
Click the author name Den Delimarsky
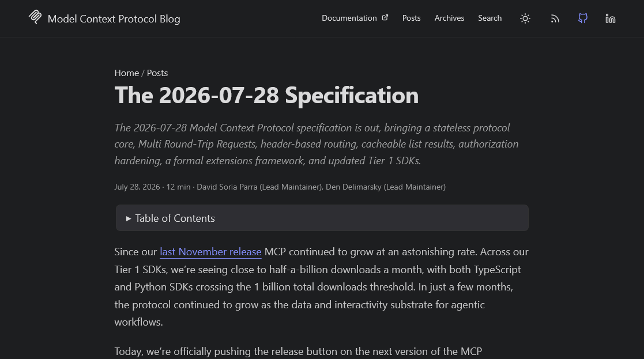coord(353,187)
